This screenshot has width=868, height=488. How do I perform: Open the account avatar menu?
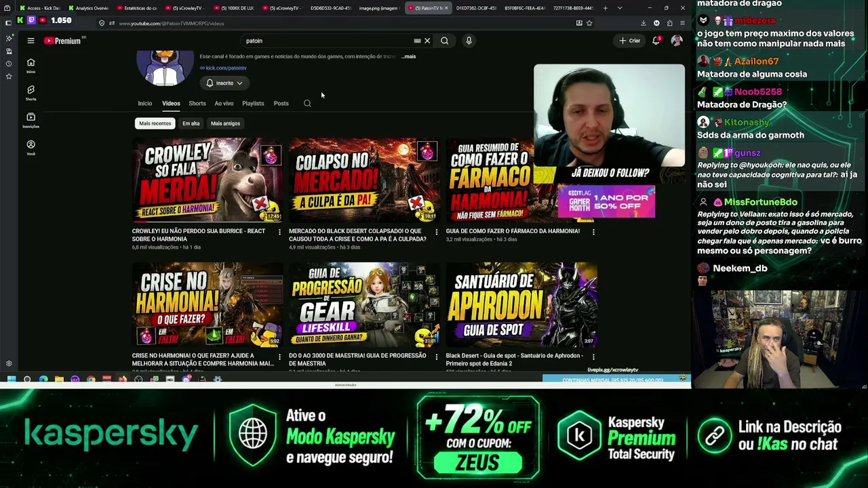click(x=676, y=41)
